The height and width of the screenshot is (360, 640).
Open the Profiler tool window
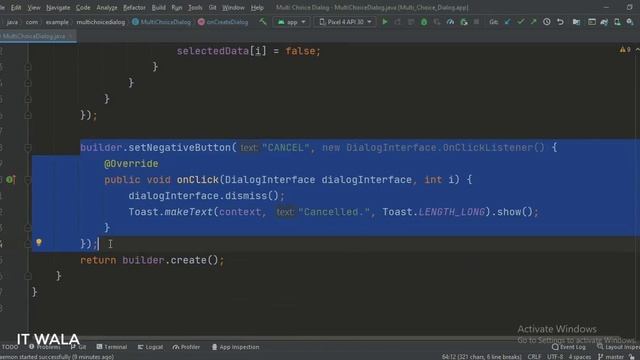coord(187,347)
